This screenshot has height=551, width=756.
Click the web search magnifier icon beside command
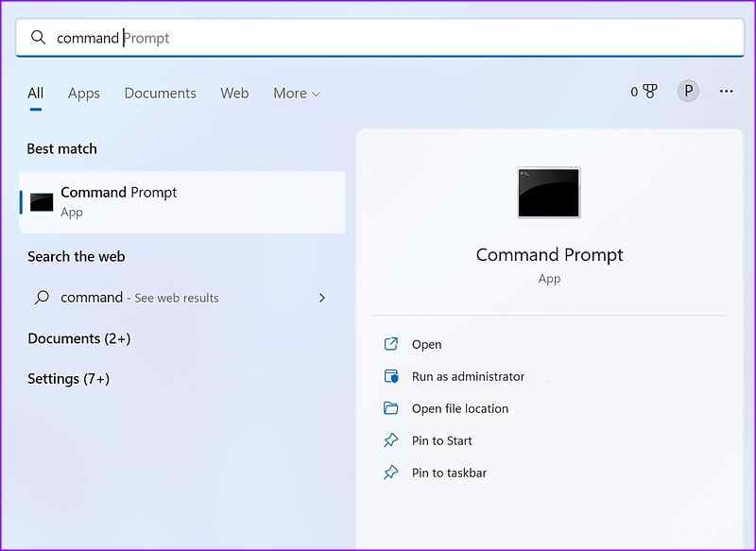42,297
